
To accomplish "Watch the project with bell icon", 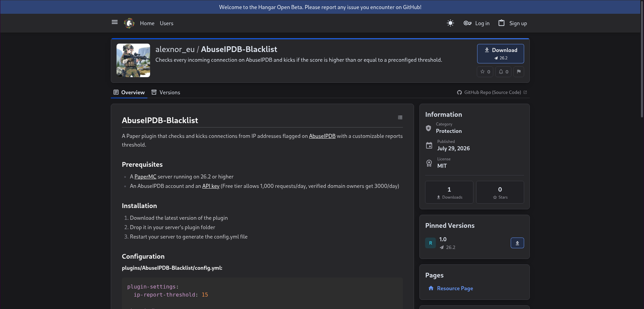I will [x=503, y=72].
